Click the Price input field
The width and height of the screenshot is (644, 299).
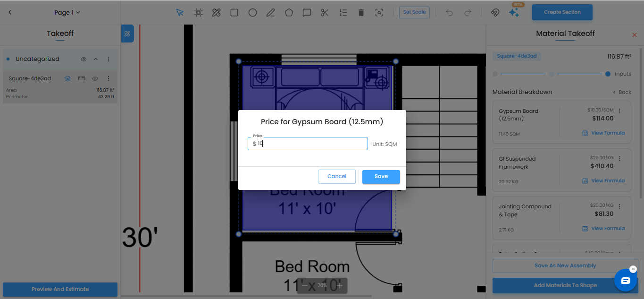308,144
